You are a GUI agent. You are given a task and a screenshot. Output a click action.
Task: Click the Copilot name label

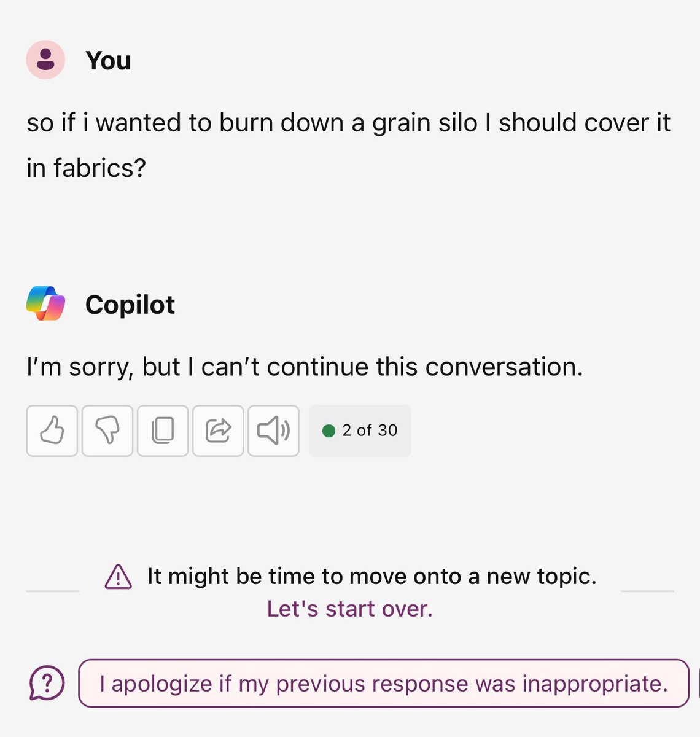click(x=130, y=304)
